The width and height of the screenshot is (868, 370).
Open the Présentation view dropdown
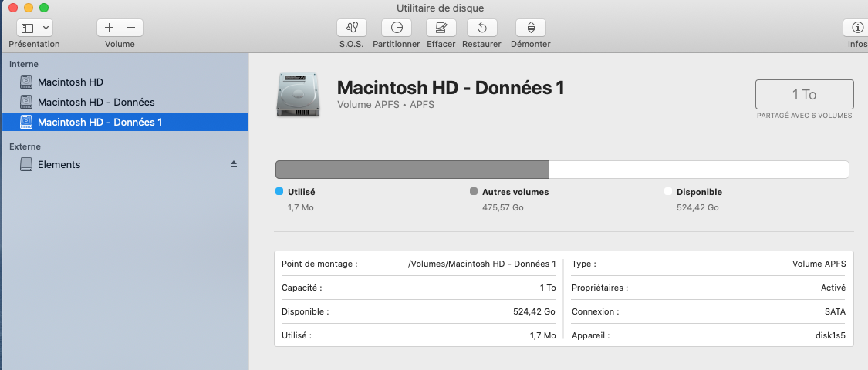pos(35,28)
